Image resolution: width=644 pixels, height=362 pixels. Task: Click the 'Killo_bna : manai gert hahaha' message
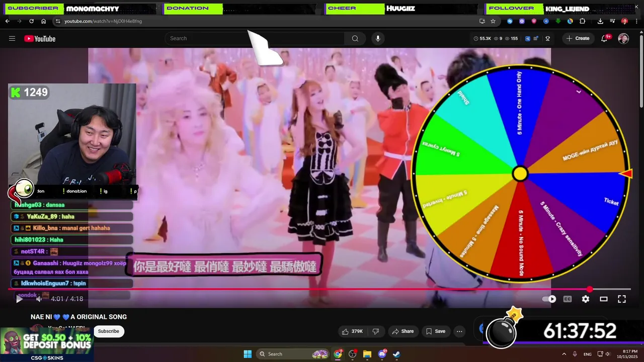tap(72, 228)
